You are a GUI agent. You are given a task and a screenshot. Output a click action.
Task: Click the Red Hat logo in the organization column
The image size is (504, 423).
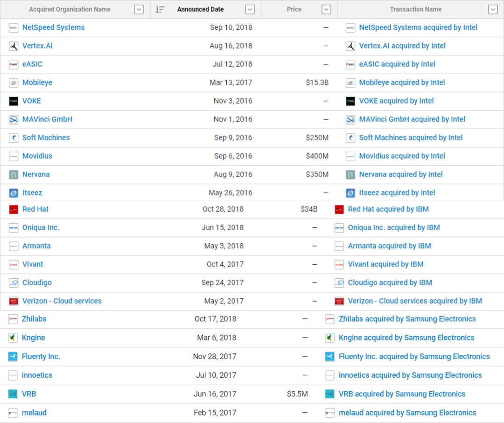14,210
